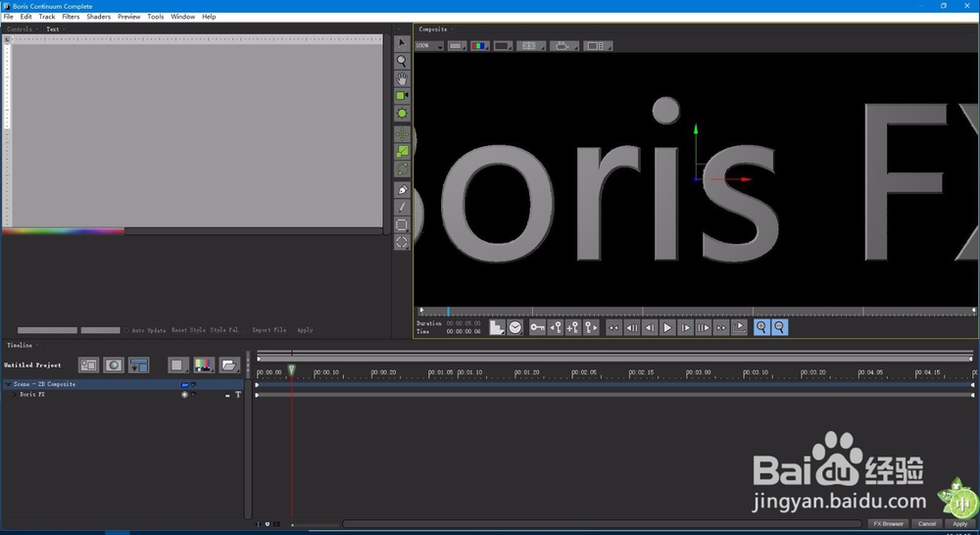Select the Pen tool
This screenshot has height=535, width=980.
402,189
